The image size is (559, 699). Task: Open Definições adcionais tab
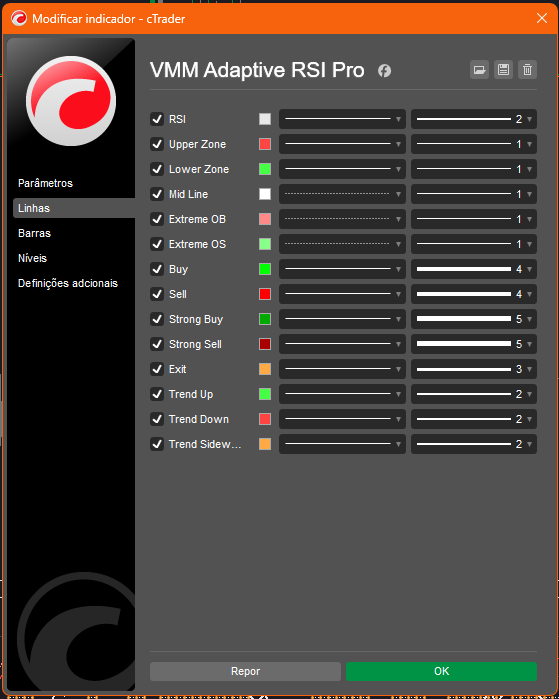pyautogui.click(x=68, y=283)
